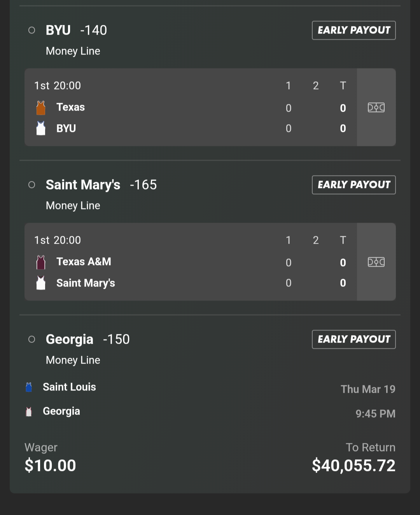420x515 pixels.
Task: Tap the Texas vs BYU scoreboard
Action: 191,107
